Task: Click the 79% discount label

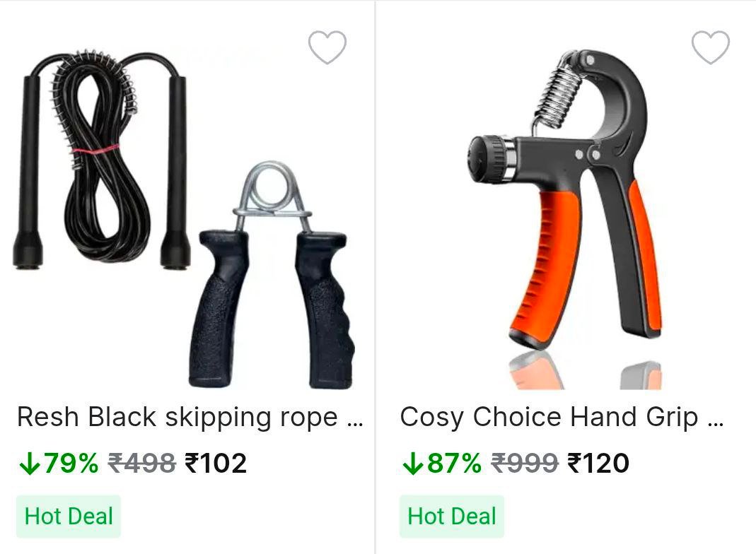Action: [x=71, y=464]
